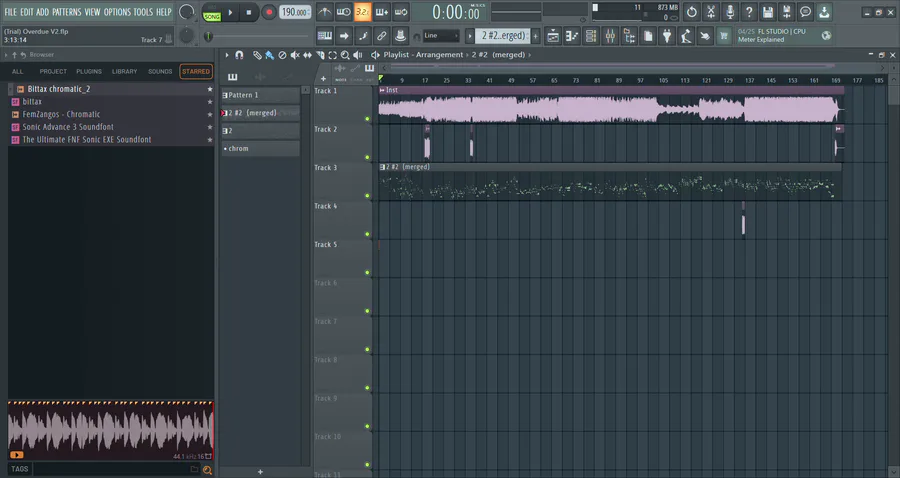Toggle the metronome icon
The image size is (900, 478).
click(x=324, y=12)
